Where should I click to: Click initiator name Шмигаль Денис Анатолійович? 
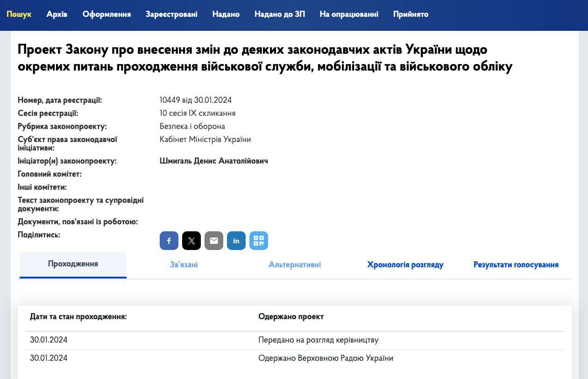click(x=213, y=161)
